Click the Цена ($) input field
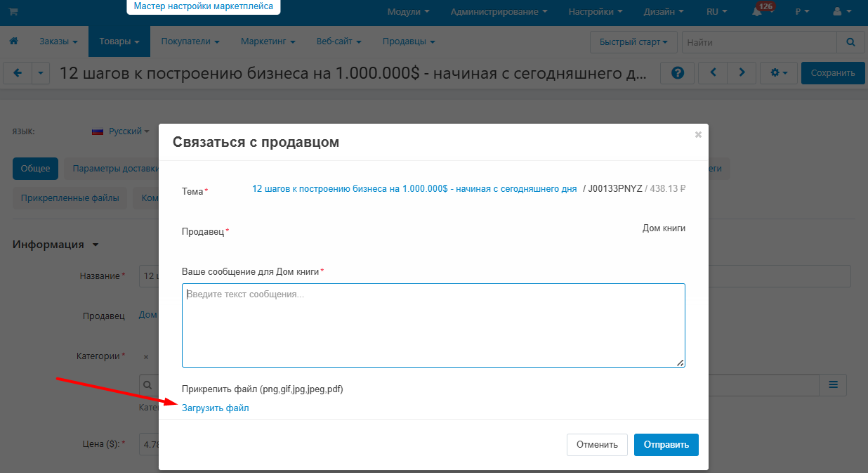 (149, 444)
